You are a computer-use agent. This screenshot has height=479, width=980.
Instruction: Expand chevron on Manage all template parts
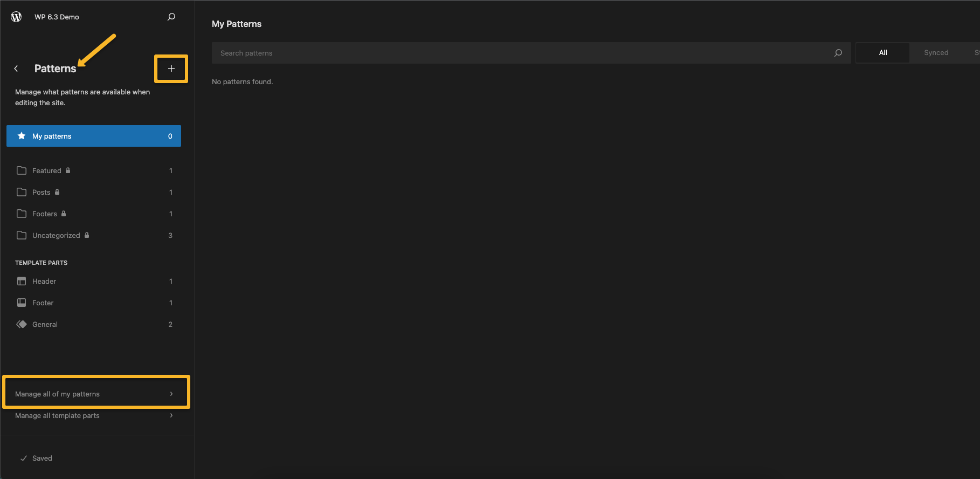[x=171, y=415]
